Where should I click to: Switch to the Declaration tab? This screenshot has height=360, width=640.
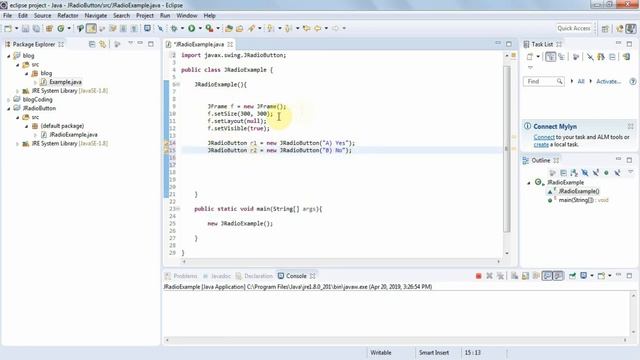(254, 276)
